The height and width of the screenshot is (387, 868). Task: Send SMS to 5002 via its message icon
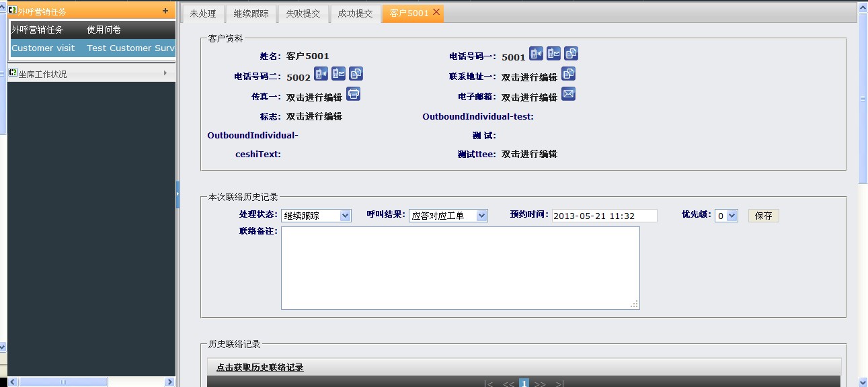[x=339, y=74]
